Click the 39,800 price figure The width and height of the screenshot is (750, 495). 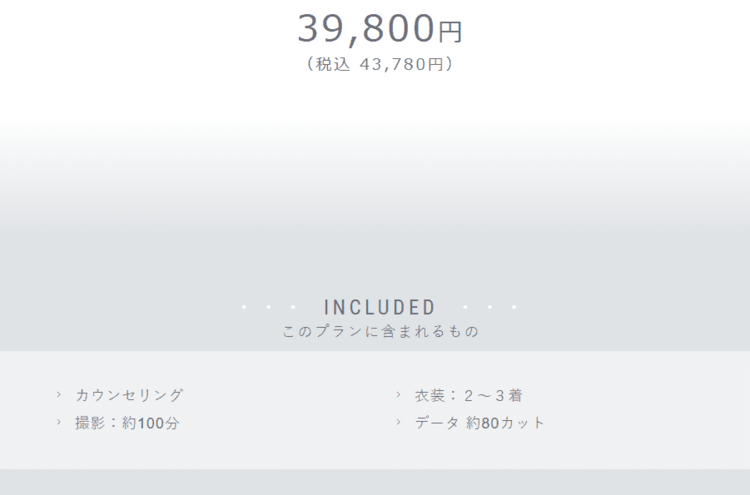366,29
